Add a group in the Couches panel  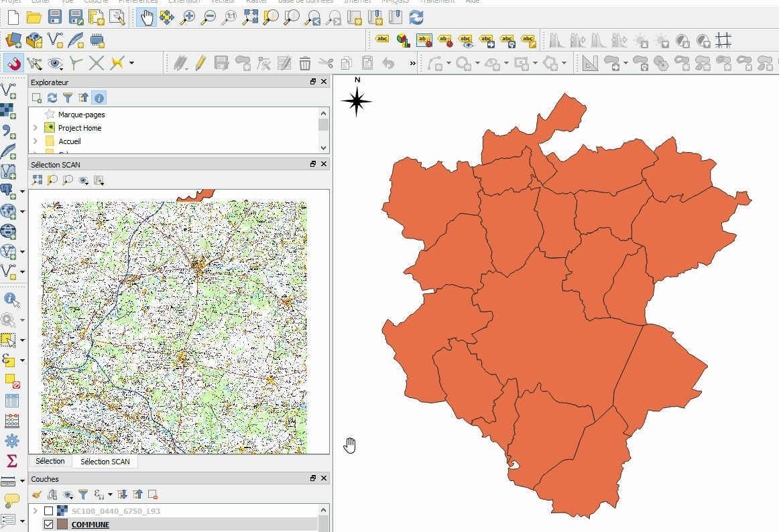[52, 494]
